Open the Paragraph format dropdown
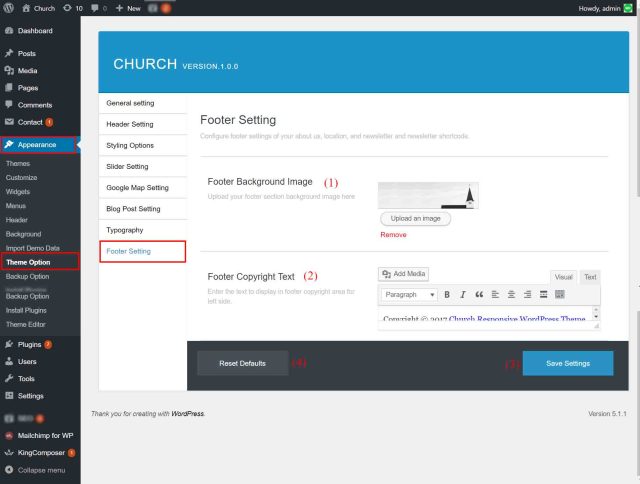Screen dimensions: 640x484 [x=409, y=295]
